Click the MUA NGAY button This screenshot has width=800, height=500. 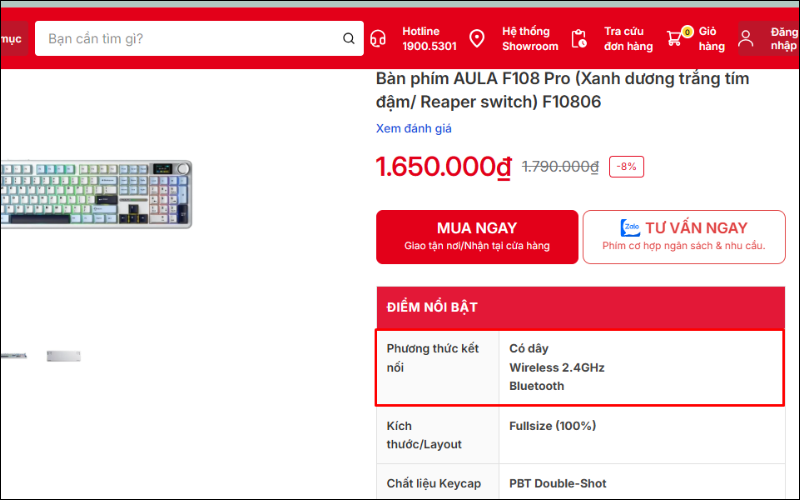click(x=477, y=237)
